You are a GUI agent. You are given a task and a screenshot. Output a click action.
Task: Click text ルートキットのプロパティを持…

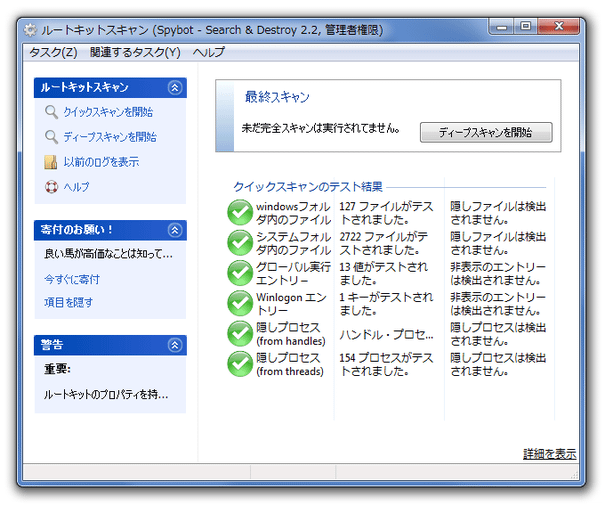point(106,394)
